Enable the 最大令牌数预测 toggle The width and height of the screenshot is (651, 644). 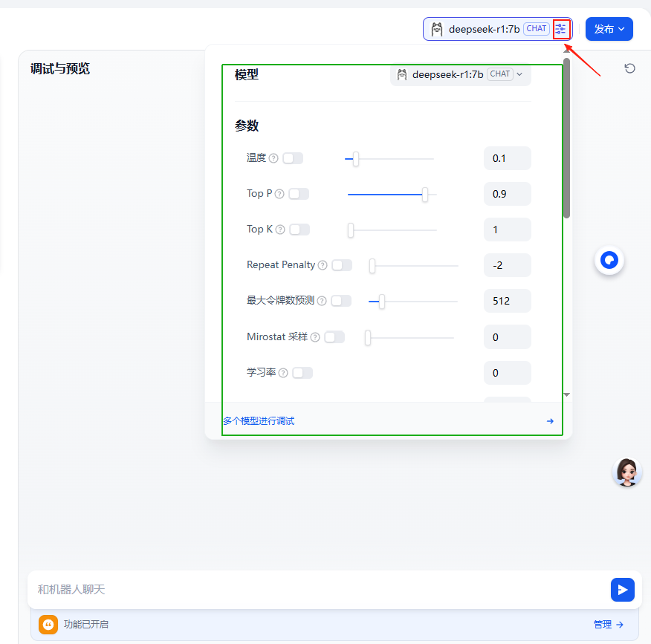(x=341, y=301)
